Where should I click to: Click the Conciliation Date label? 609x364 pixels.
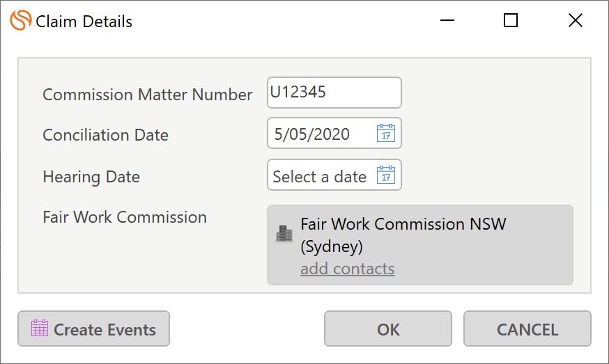tap(106, 135)
